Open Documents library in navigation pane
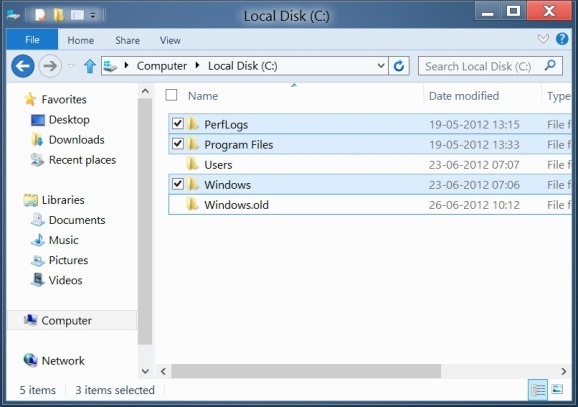The height and width of the screenshot is (407, 578). click(x=77, y=220)
